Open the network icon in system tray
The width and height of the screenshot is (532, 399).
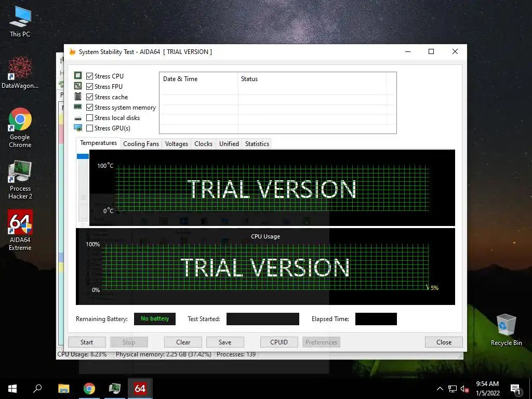pos(453,389)
